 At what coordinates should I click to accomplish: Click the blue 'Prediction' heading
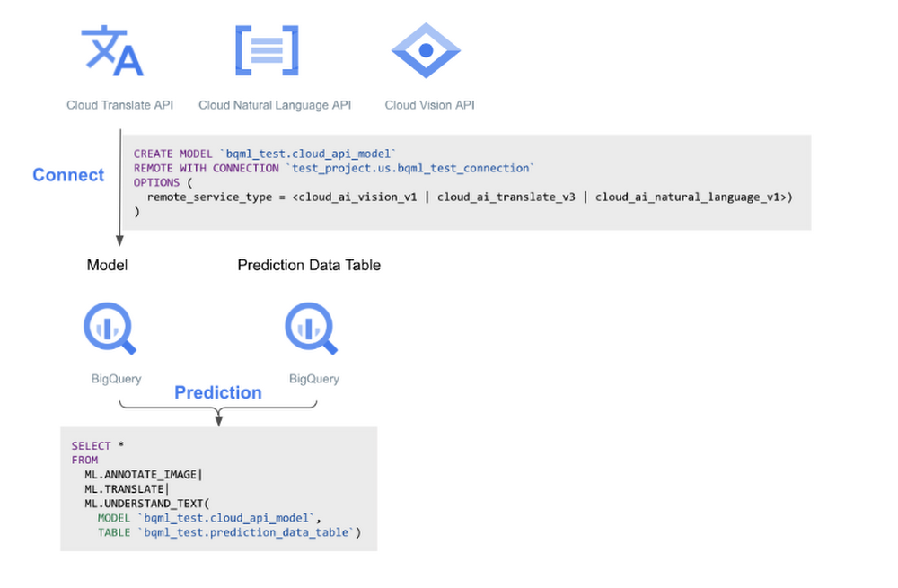tap(217, 392)
